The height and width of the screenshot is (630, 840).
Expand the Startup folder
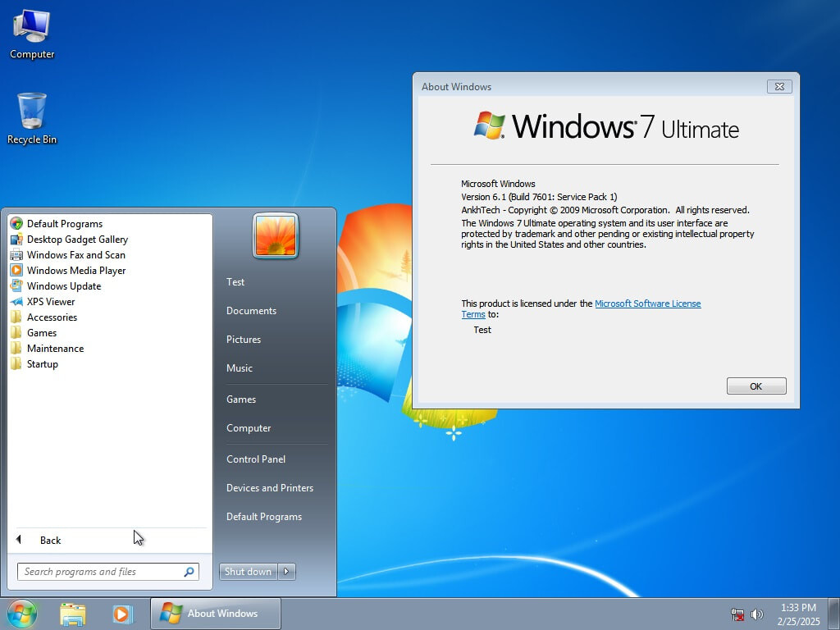43,363
